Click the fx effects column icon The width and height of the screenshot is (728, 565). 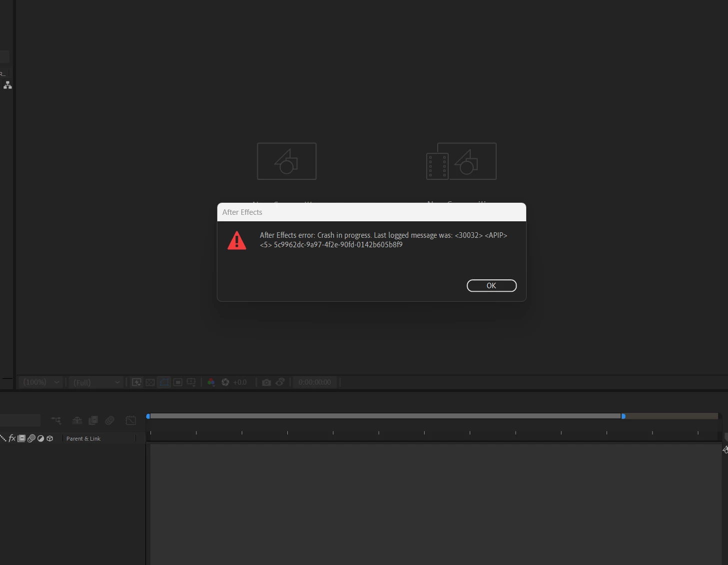click(12, 438)
